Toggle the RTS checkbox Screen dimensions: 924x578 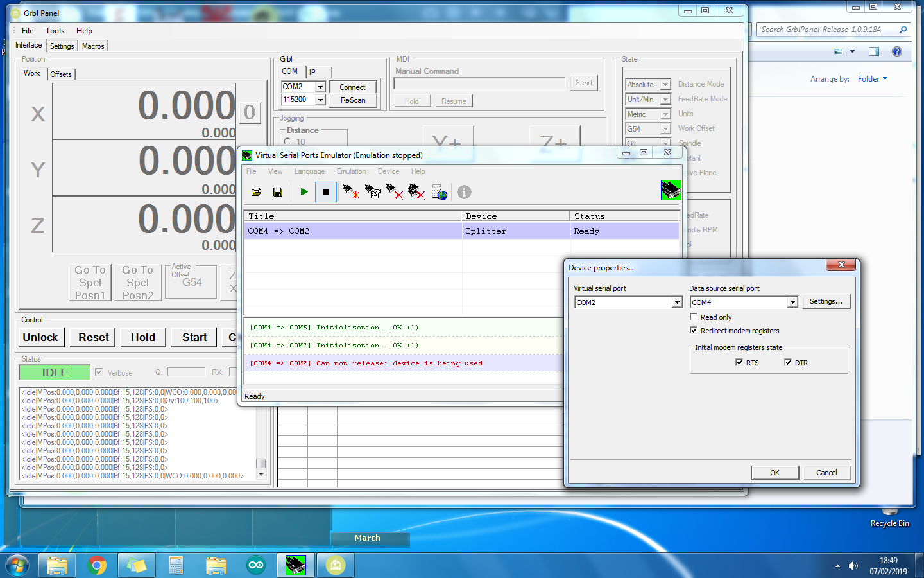click(x=739, y=362)
